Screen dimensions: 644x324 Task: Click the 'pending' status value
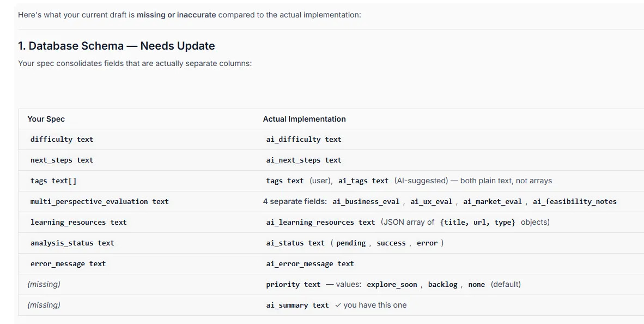coord(351,243)
